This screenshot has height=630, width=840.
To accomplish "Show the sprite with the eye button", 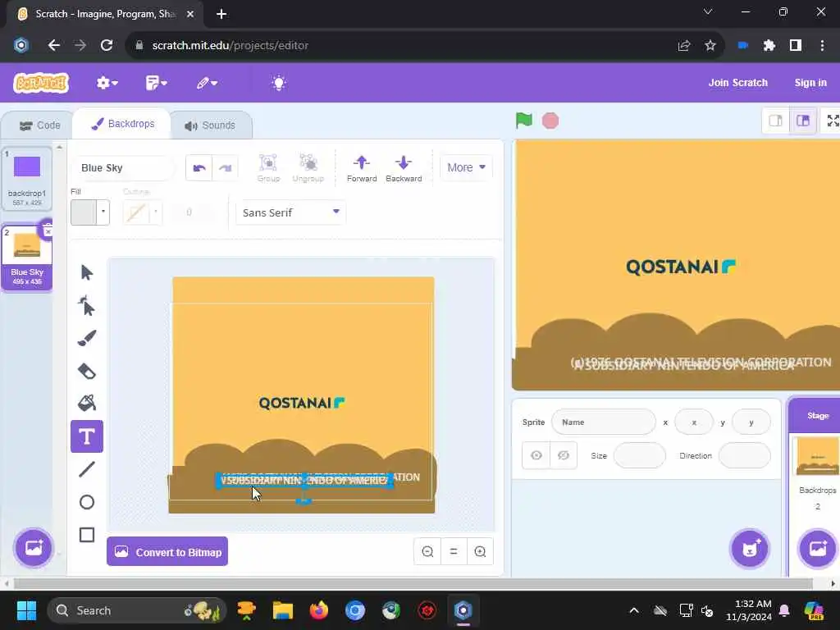I will coord(536,455).
